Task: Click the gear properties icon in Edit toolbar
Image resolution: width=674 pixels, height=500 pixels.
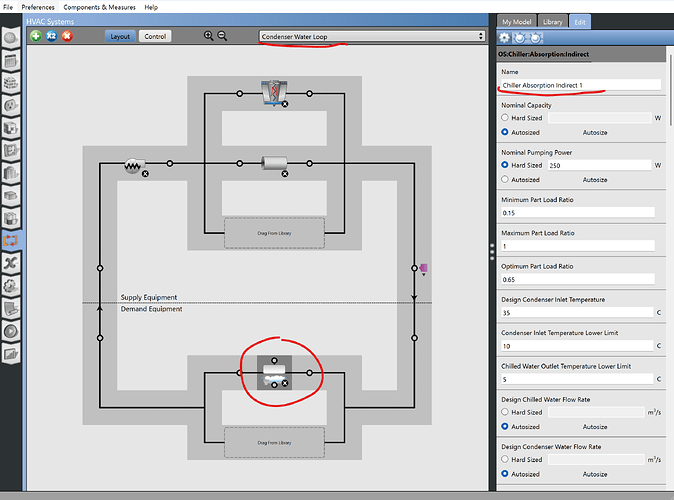Action: 504,38
